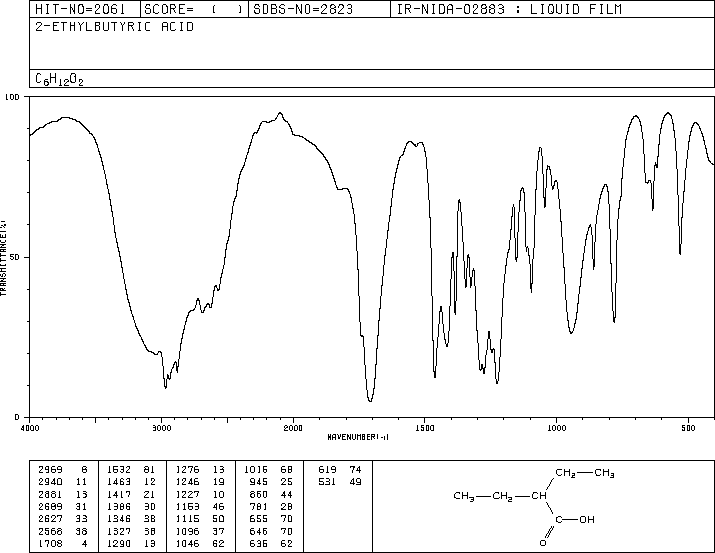The width and height of the screenshot is (715, 553).
Task: Click the 50 transmittance axis label
Action: (15, 257)
